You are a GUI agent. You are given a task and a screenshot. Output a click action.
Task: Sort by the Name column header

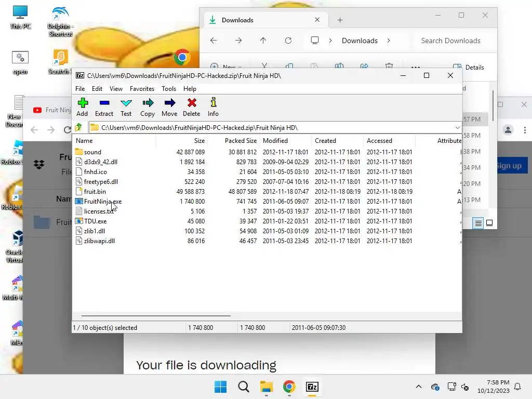coord(114,140)
